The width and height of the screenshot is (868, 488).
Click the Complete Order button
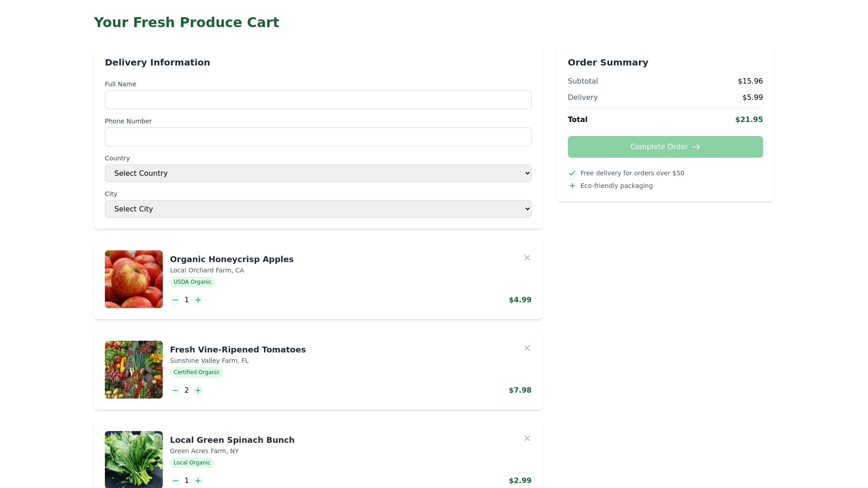(665, 147)
